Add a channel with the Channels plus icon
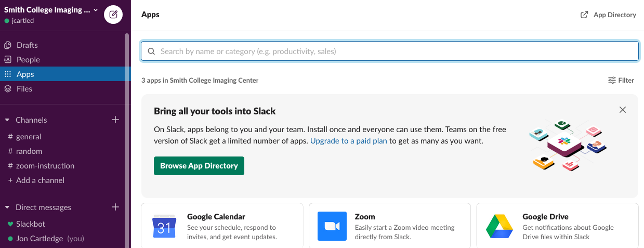Image resolution: width=644 pixels, height=248 pixels. (115, 120)
